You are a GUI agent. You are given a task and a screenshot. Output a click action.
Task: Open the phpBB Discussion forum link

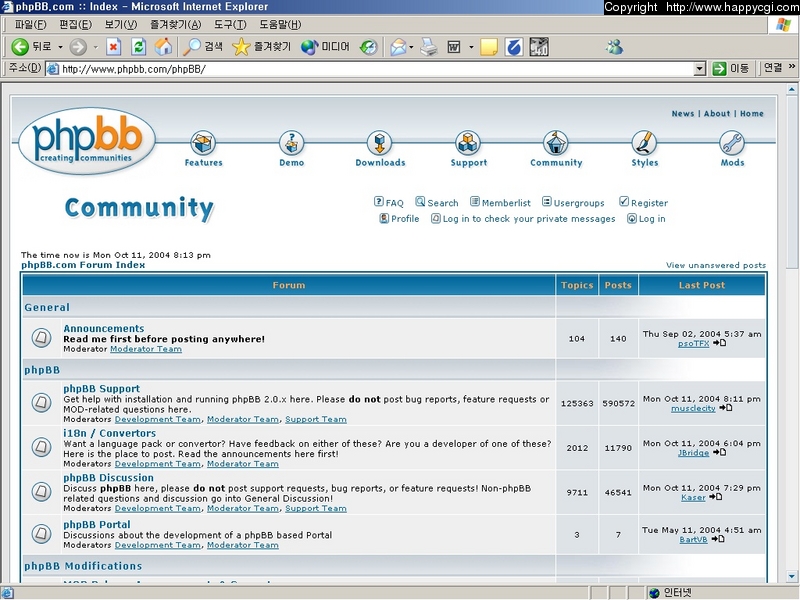click(108, 478)
